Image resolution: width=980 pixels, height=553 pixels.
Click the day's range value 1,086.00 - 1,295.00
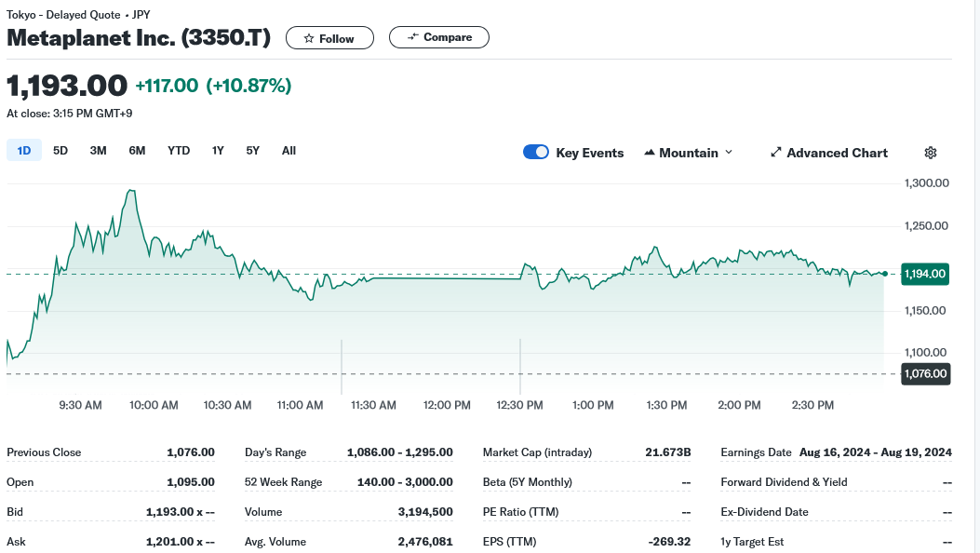[x=400, y=452]
